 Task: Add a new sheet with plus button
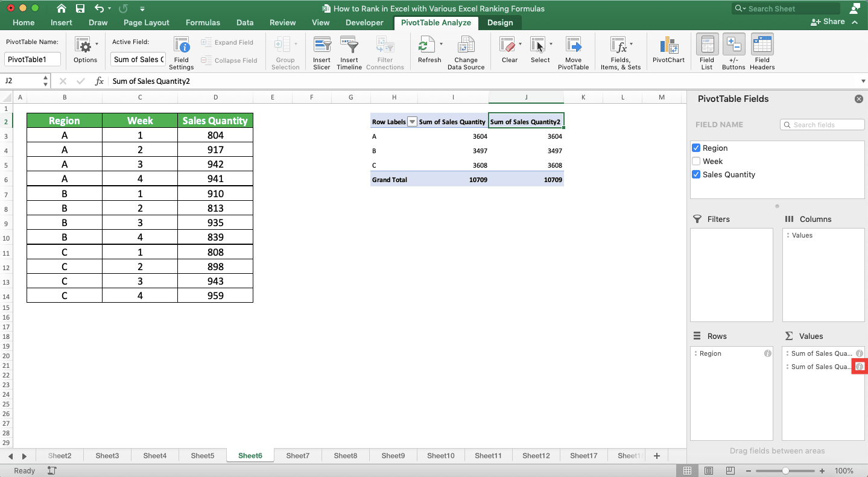click(x=657, y=456)
